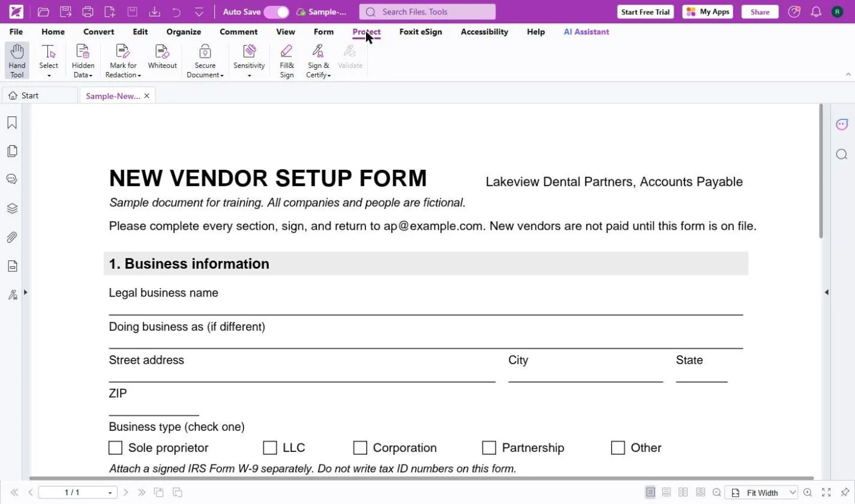
Task: Check the Partnership box
Action: 489,448
